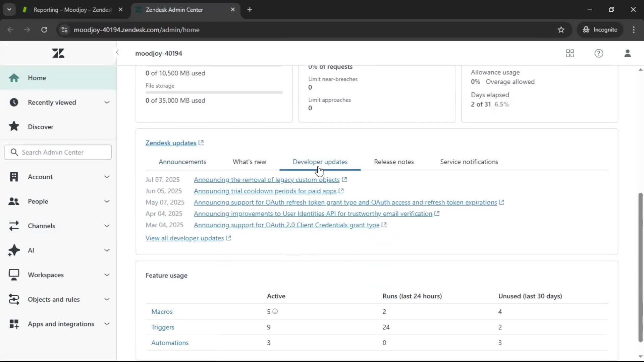Expand the AI menu chevron
This screenshot has width=644, height=362.
[x=107, y=250]
